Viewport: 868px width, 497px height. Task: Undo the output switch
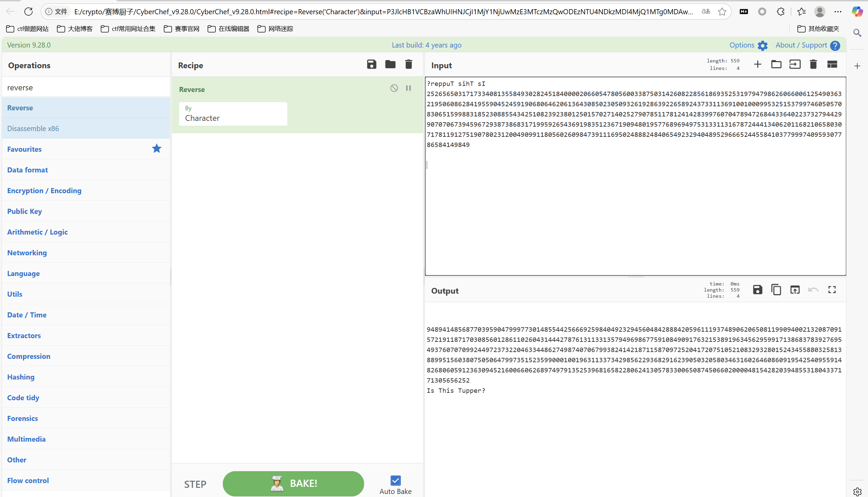click(x=813, y=290)
